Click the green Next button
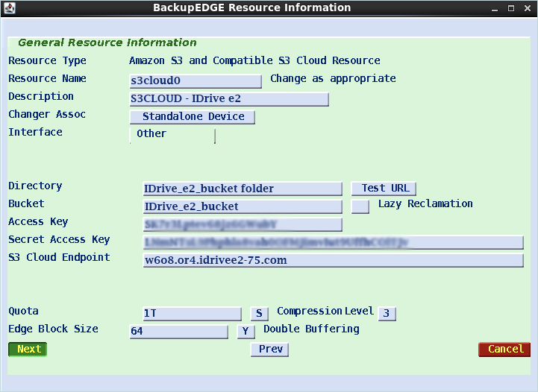Image resolution: width=538 pixels, height=392 pixels. pyautogui.click(x=28, y=350)
